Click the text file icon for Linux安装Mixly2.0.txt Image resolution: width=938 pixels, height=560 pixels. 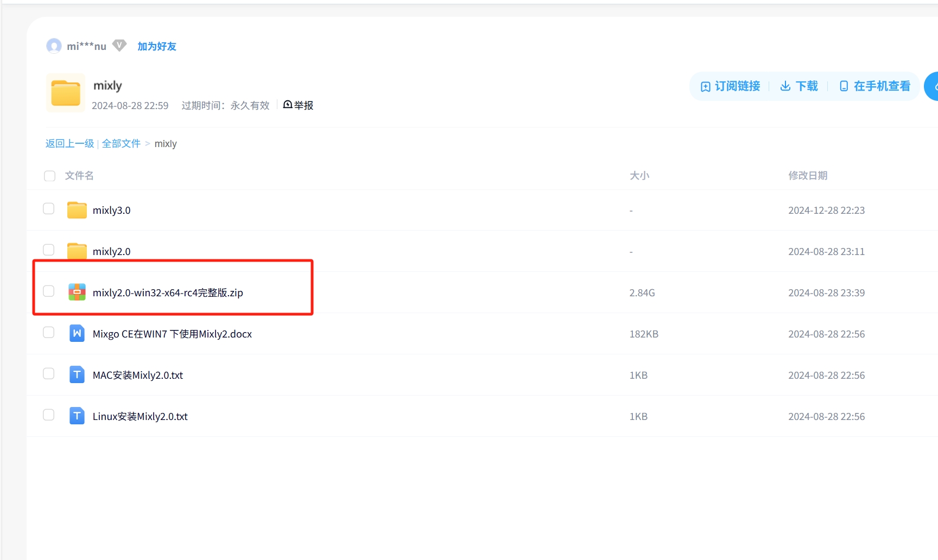click(77, 416)
